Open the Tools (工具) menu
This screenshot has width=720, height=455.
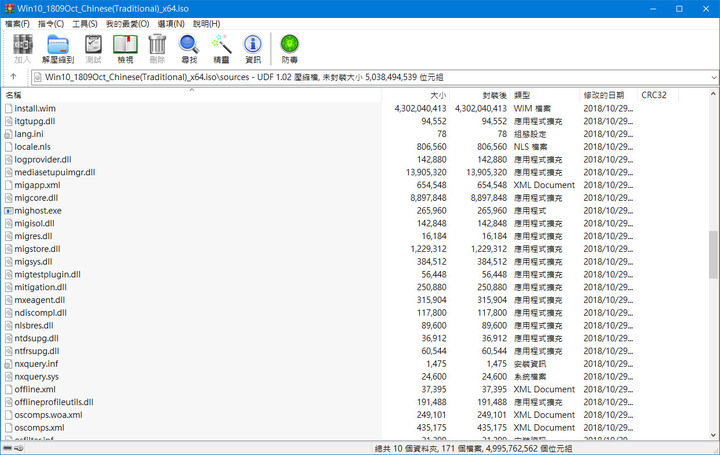pyautogui.click(x=85, y=23)
